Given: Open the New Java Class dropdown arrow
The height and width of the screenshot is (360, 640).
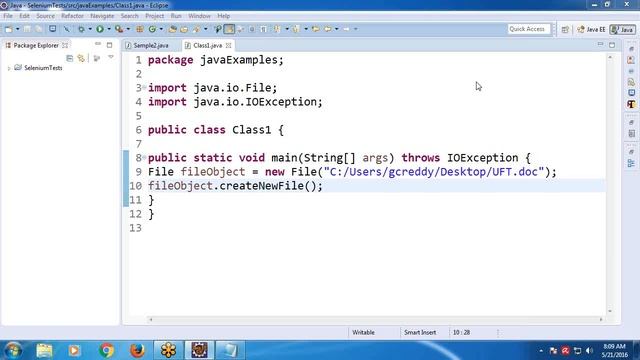Looking at the screenshot, I should [161, 29].
